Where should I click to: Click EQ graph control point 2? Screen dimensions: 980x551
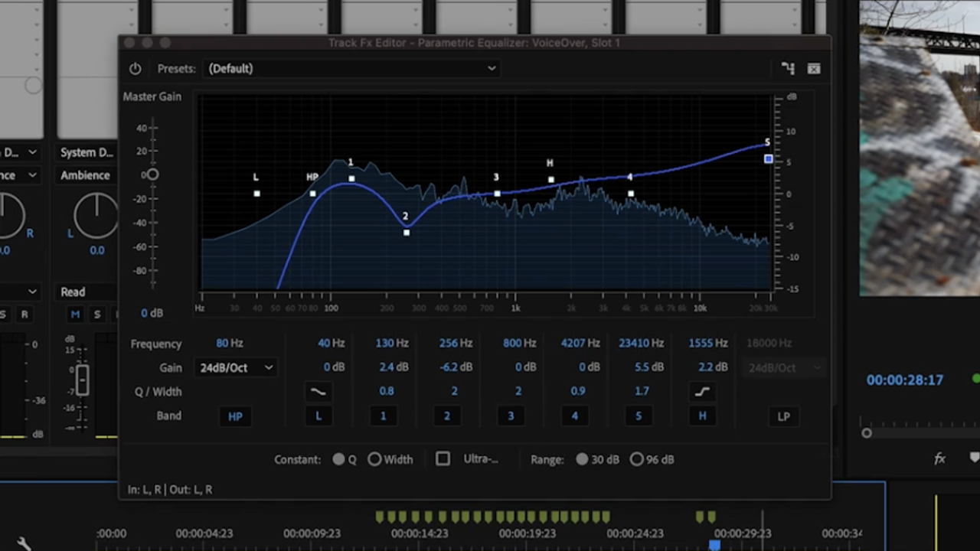point(407,232)
